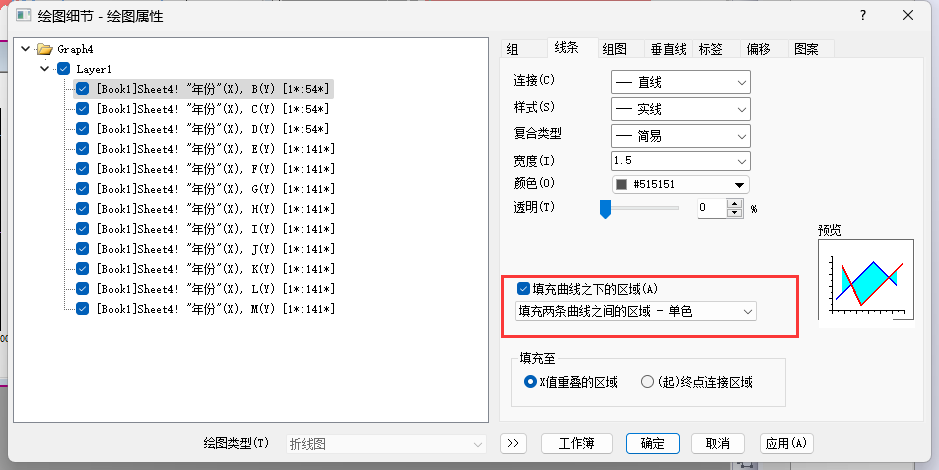Decrease transparency with the down arrow

point(735,213)
